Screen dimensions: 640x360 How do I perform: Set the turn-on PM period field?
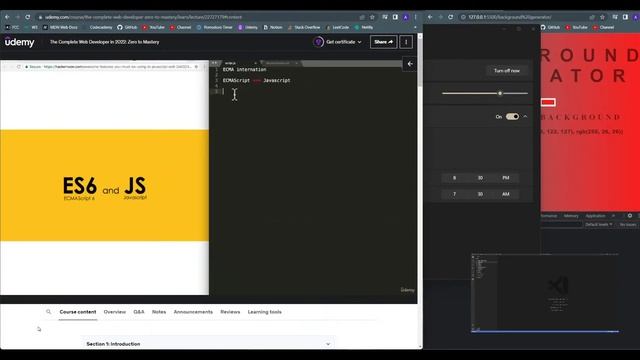506,178
